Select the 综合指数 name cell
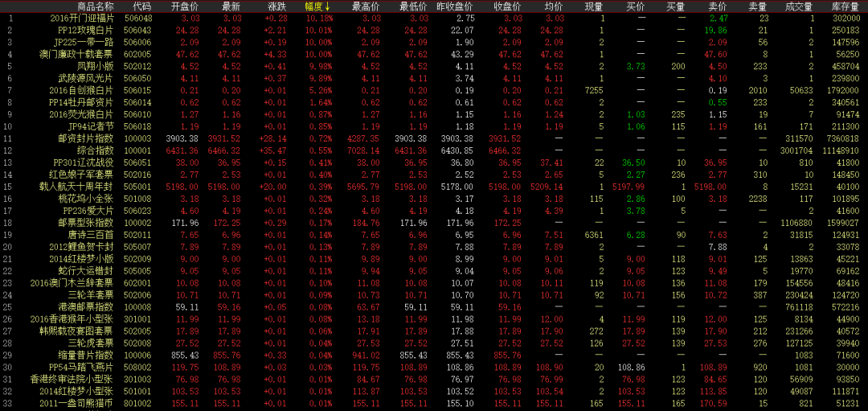868x411 pixels. coord(96,150)
